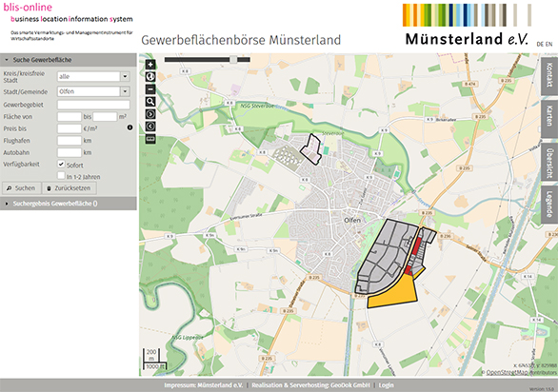This screenshot has width=558, height=392.
Task: Uncheck the Sofort availability checkbox
Action: click(61, 164)
